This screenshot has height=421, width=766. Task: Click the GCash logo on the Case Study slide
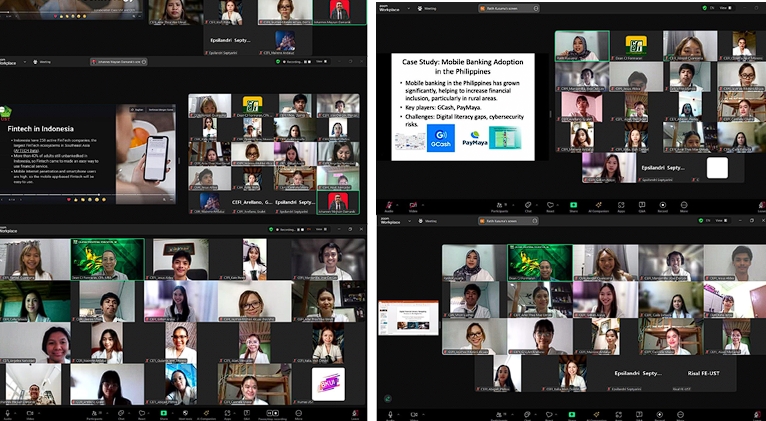(x=441, y=138)
